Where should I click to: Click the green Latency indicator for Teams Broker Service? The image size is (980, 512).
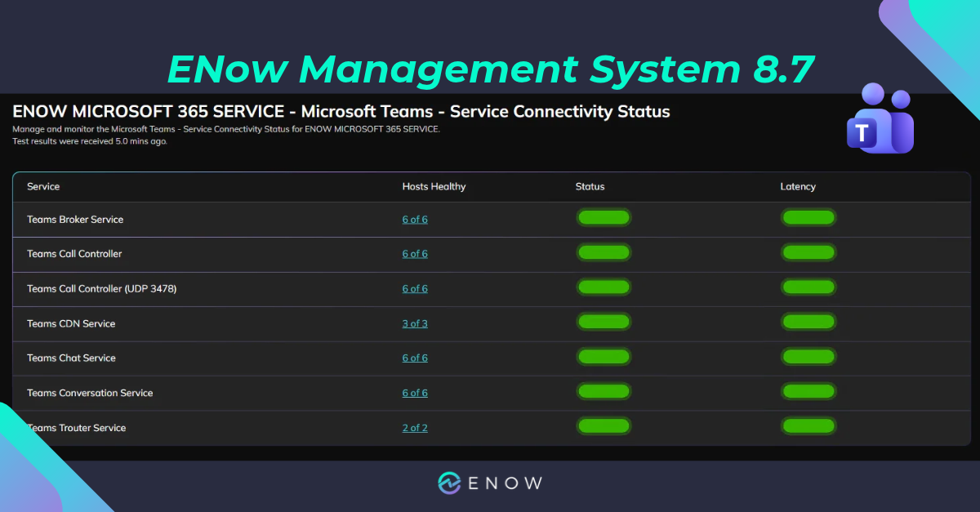(808, 218)
